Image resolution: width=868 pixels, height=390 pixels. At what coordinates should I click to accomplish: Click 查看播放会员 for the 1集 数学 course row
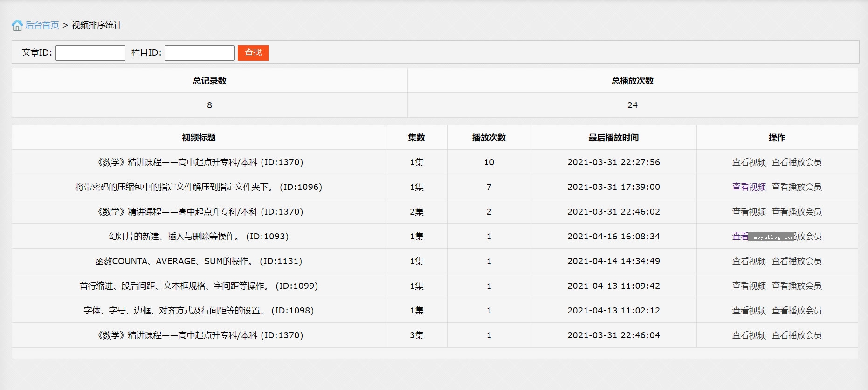[x=796, y=162]
